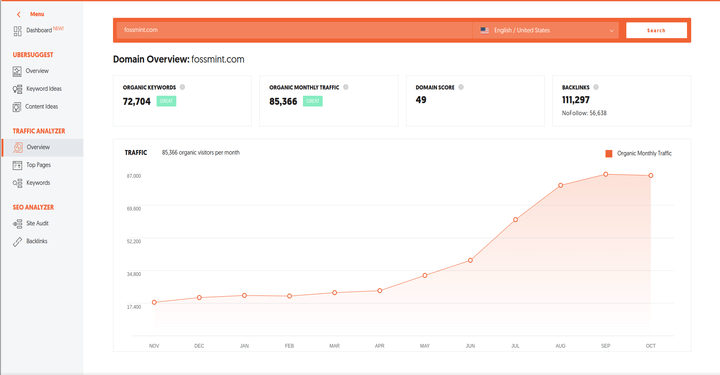Click the language dropdown chevron arrow
This screenshot has width=720, height=375.
point(612,31)
